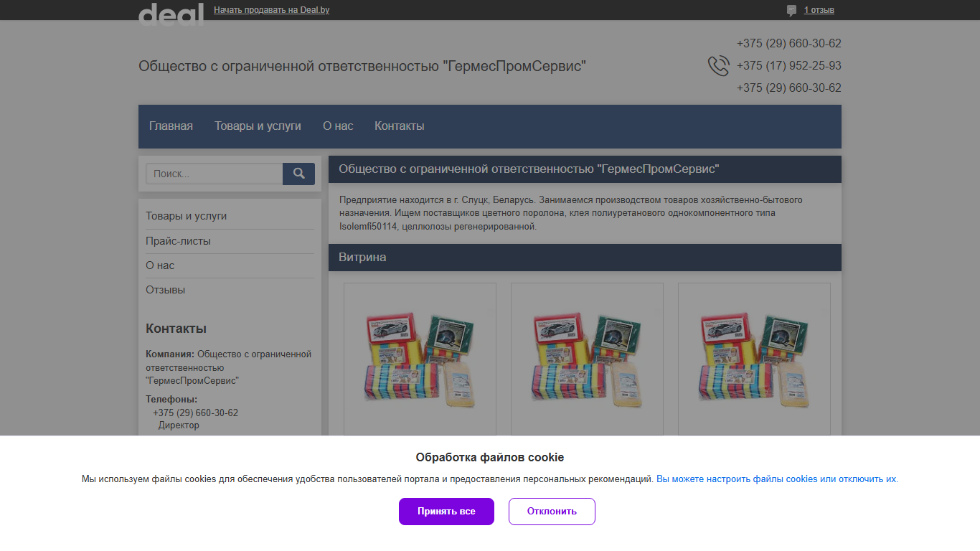Open 'Товары и услуги' in the blue navigation bar
Image resolution: width=980 pixels, height=551 pixels.
click(258, 126)
